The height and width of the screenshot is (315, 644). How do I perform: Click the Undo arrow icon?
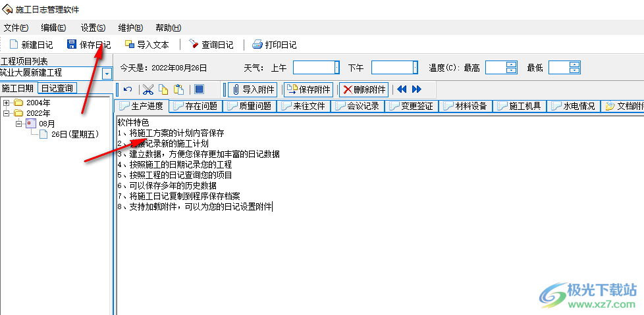[x=128, y=89]
